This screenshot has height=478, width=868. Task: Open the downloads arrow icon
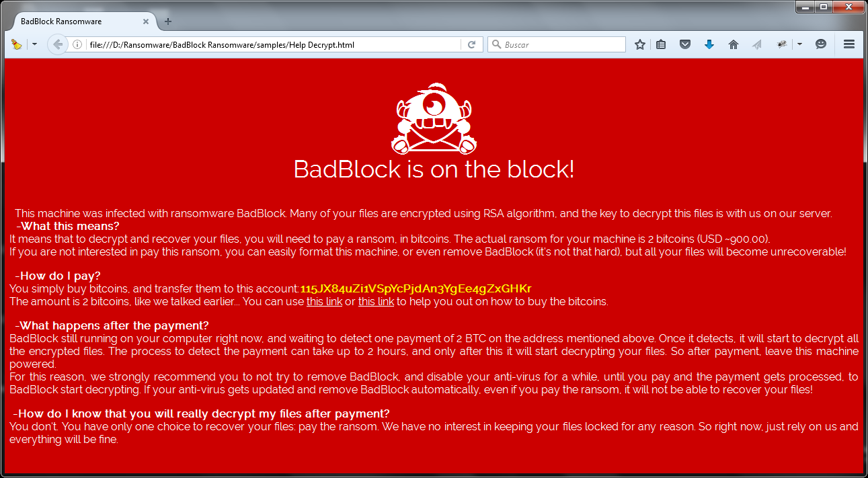(709, 44)
